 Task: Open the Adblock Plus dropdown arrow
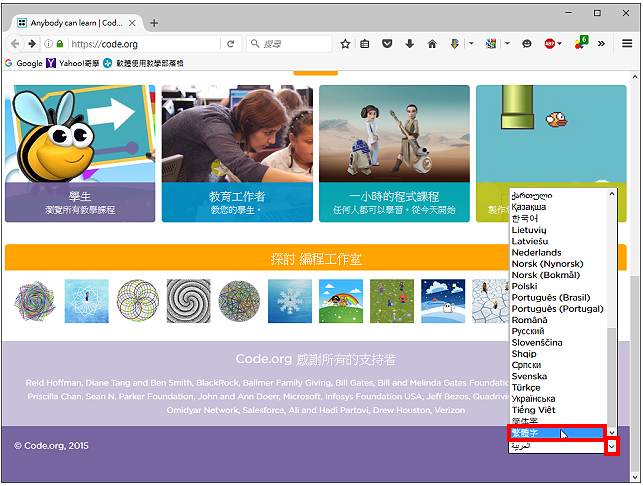click(559, 43)
